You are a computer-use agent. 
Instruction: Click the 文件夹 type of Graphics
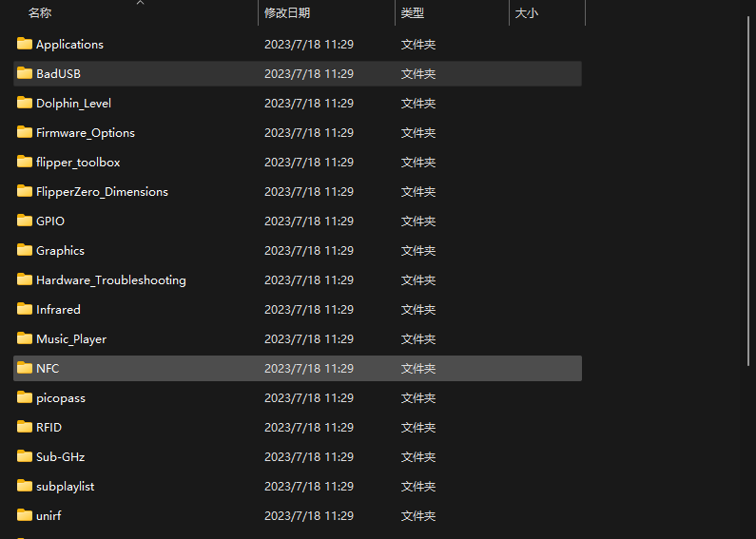click(418, 251)
